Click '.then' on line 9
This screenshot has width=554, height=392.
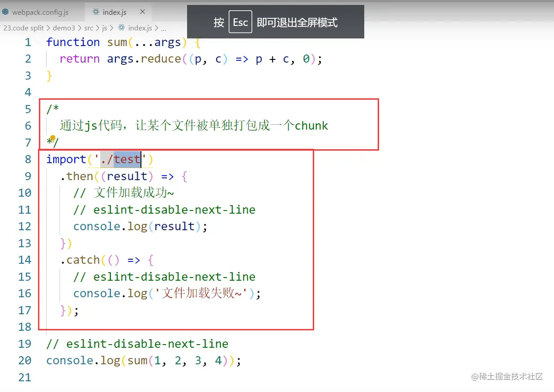pos(77,176)
